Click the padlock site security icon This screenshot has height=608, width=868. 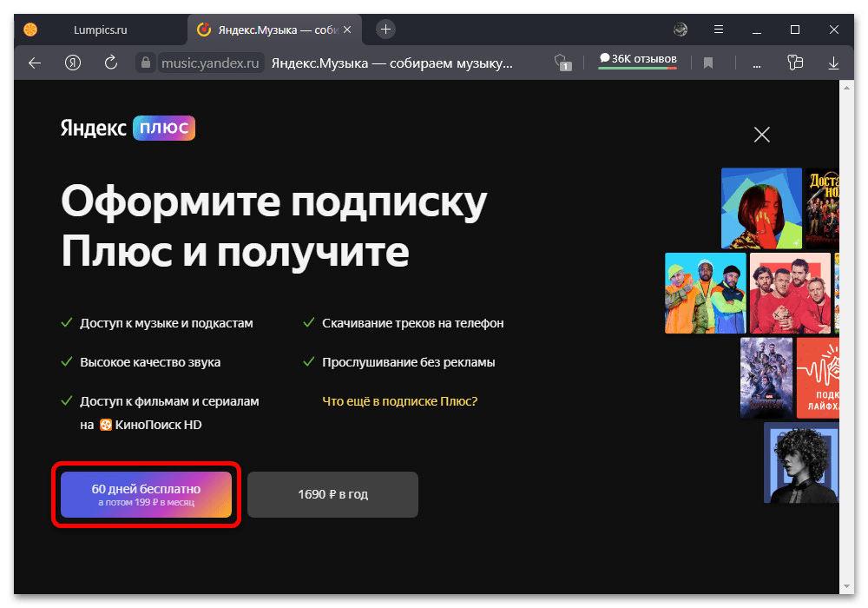(145, 63)
